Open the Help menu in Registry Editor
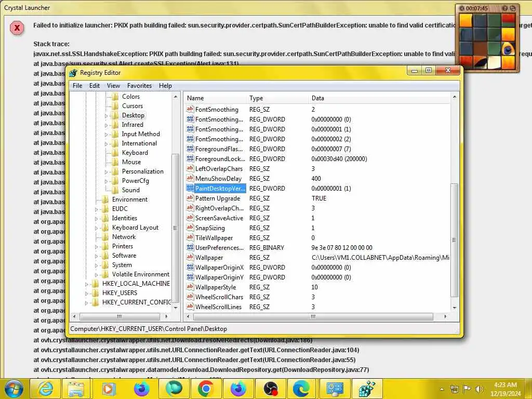532x399 pixels. click(165, 86)
